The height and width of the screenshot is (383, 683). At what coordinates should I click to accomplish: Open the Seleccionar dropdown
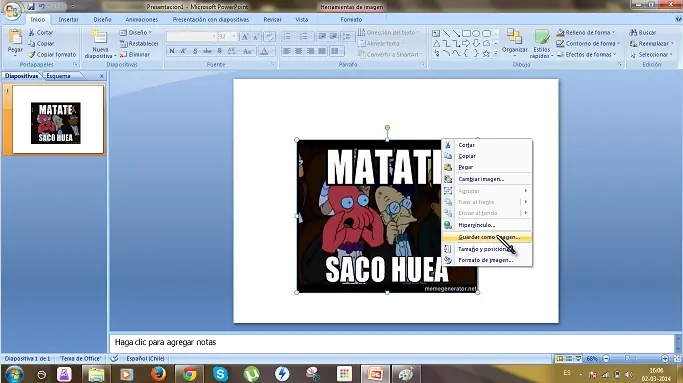652,54
